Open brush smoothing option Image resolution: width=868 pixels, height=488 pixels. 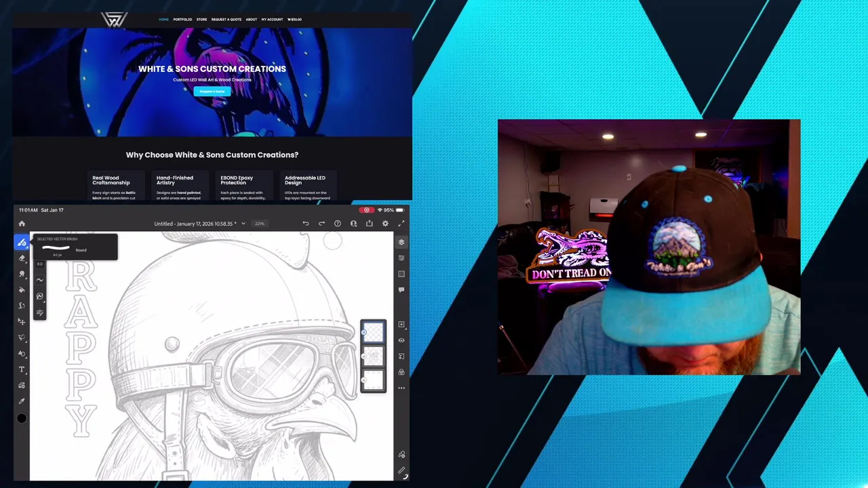click(39, 280)
